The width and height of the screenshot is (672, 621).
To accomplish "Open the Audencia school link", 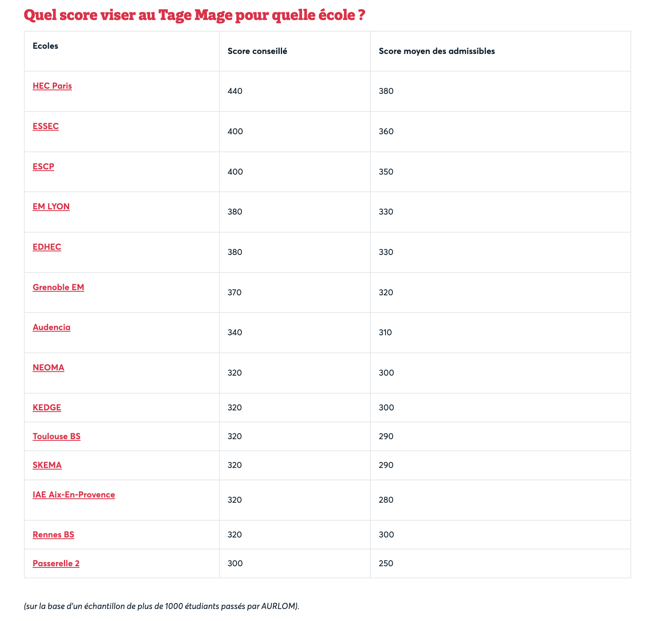I will (x=52, y=327).
